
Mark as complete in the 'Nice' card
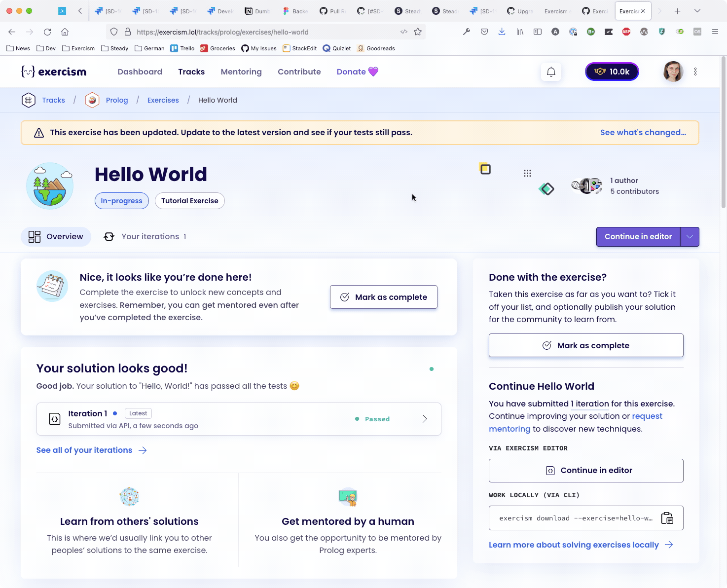[384, 297]
